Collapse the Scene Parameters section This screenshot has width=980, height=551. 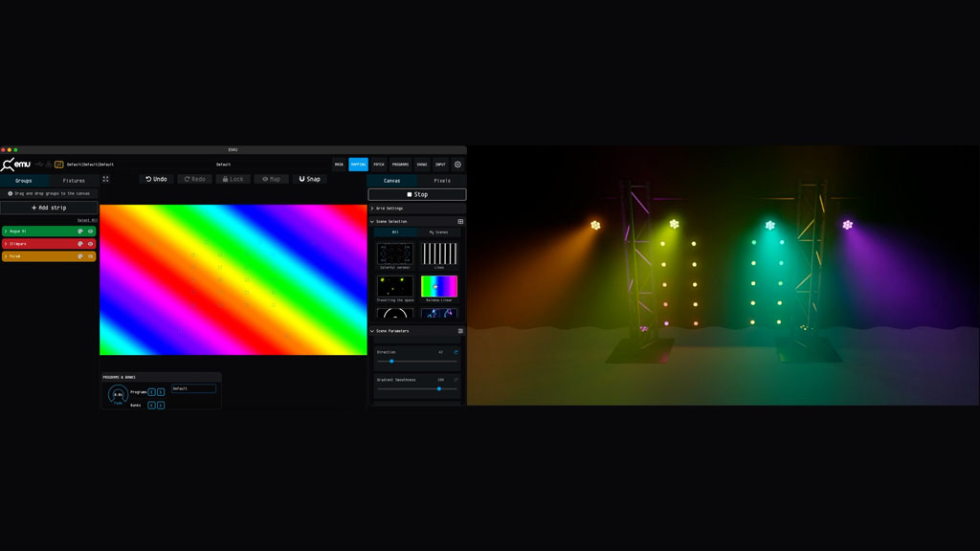point(372,331)
